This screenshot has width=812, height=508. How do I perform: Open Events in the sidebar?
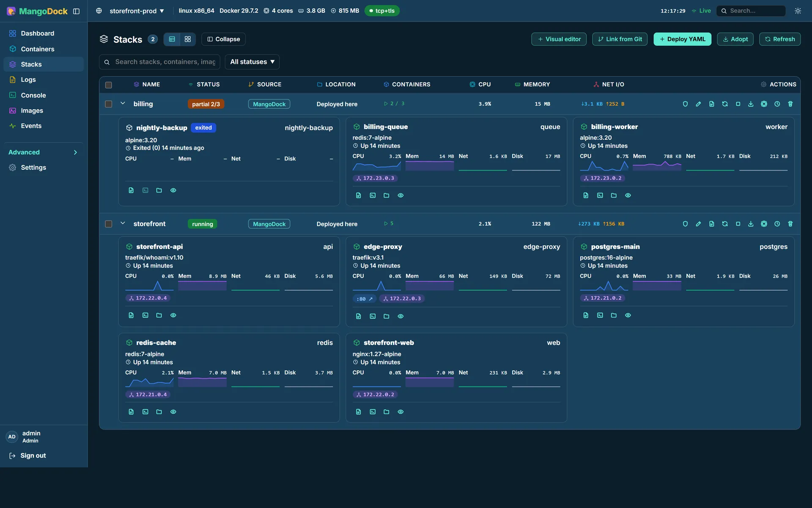[x=43, y=126]
